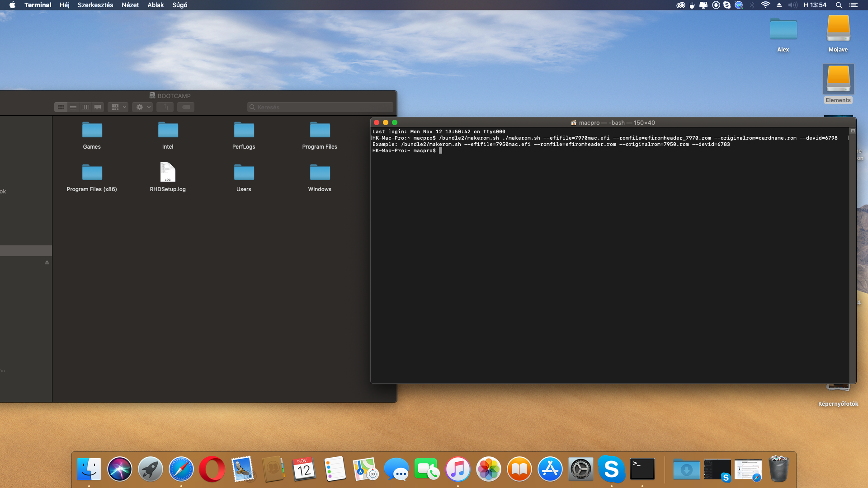Click the Keresés search field in Finder
This screenshot has width=868, height=488.
coord(320,107)
